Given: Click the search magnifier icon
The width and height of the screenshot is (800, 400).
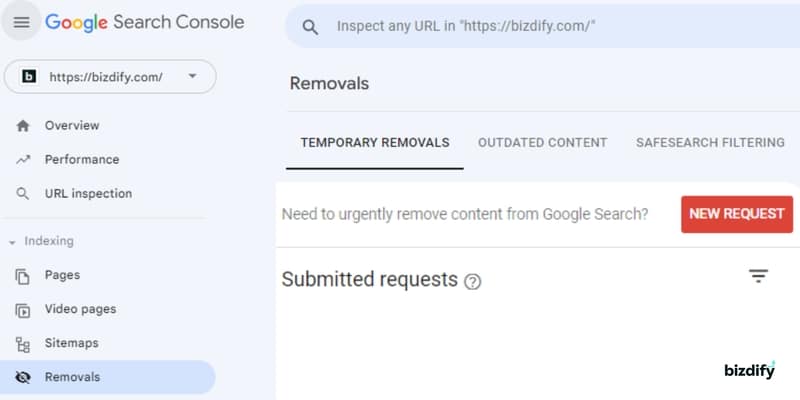Looking at the screenshot, I should pos(310,27).
